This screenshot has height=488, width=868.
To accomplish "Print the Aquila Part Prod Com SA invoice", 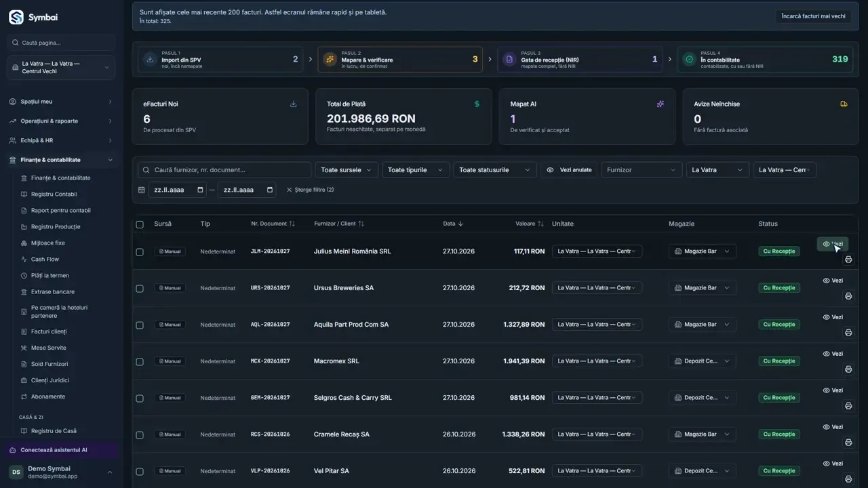I will click(848, 333).
